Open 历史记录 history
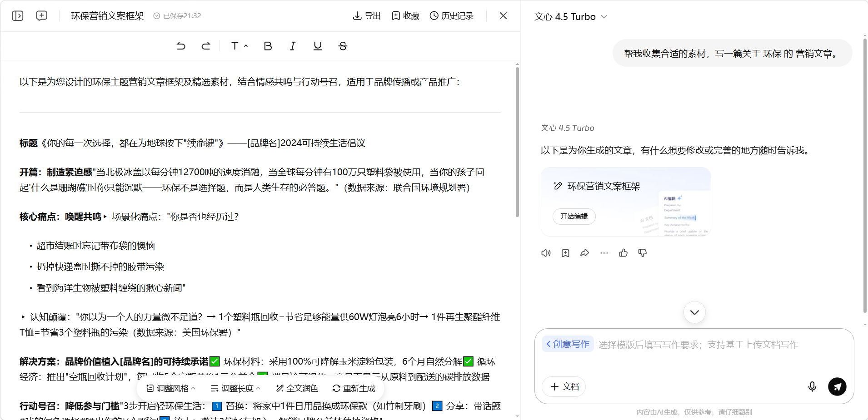This screenshot has width=868, height=420. click(x=452, y=16)
